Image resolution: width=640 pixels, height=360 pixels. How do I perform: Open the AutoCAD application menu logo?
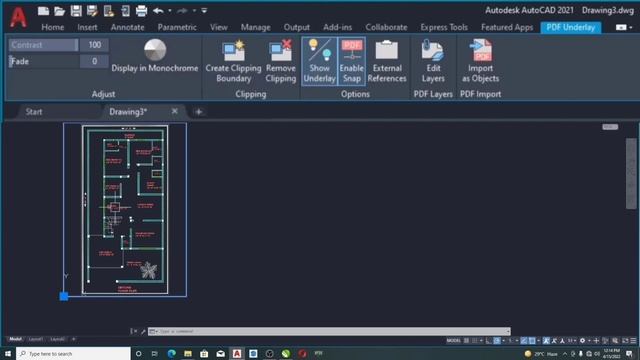18,17
